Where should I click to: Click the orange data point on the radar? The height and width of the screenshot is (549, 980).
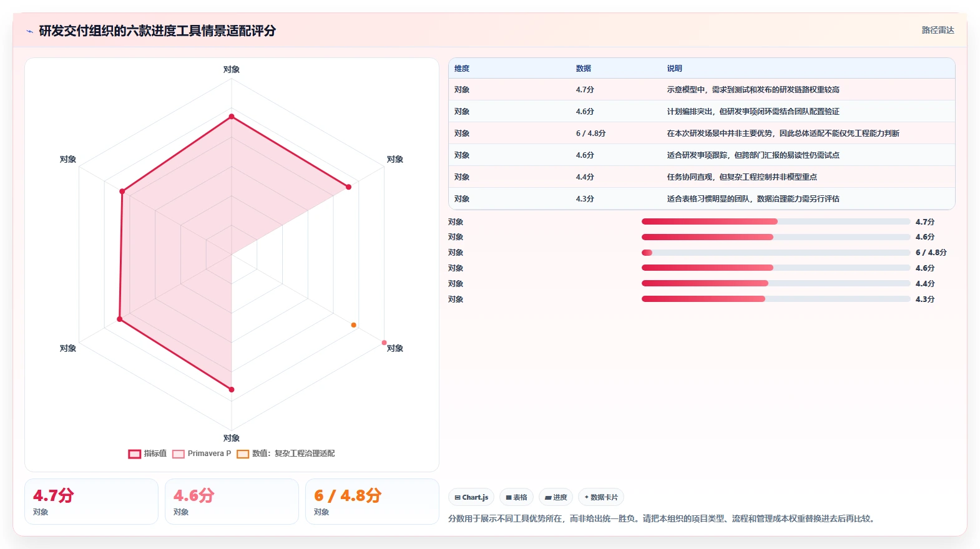[x=354, y=325]
